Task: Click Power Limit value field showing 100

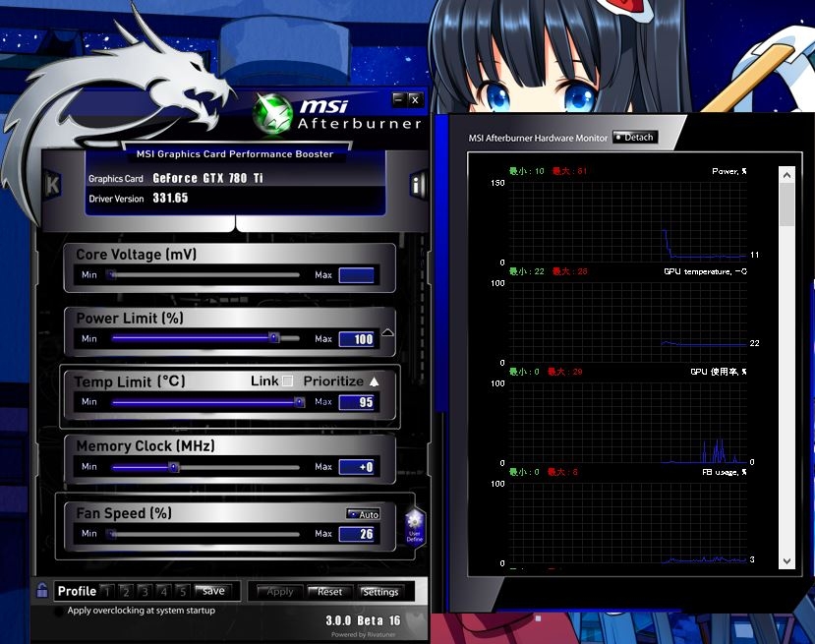Action: tap(357, 339)
